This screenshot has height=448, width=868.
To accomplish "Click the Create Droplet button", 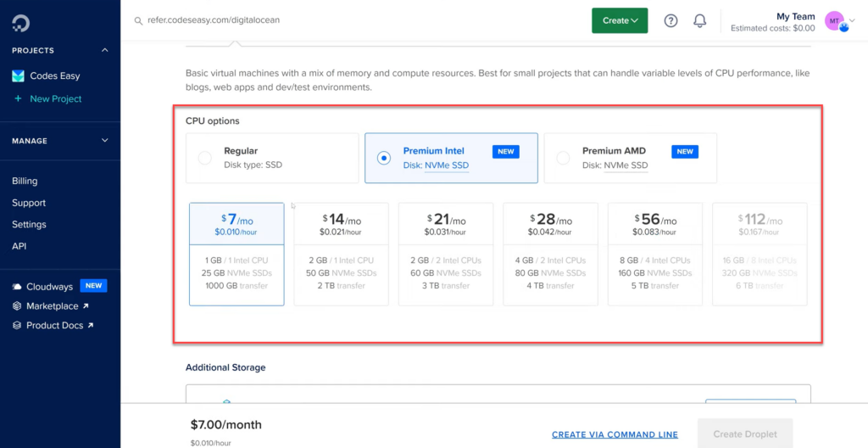I will point(745,434).
